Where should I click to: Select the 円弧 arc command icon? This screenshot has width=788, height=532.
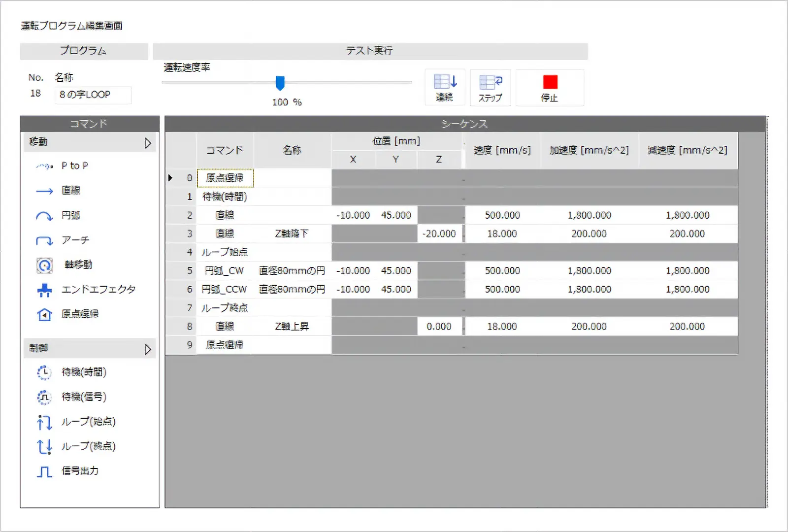point(44,216)
